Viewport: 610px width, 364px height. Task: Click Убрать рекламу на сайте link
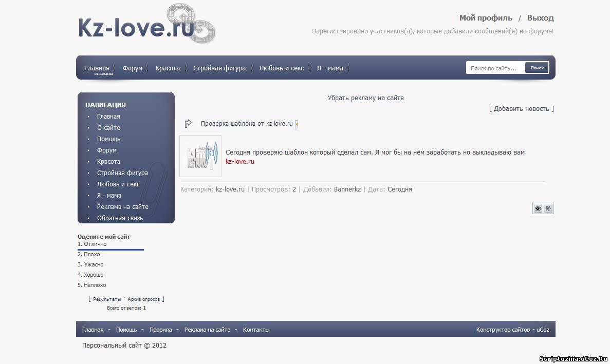click(366, 98)
